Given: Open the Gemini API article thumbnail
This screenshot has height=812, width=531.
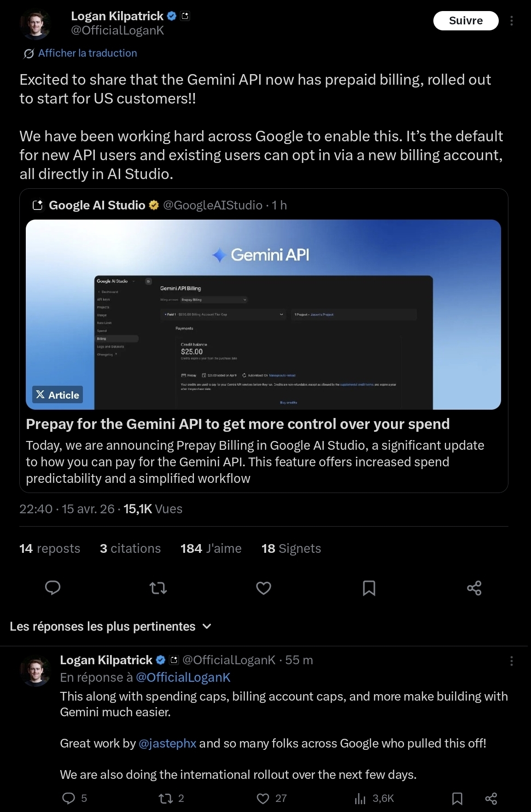Looking at the screenshot, I should (263, 314).
